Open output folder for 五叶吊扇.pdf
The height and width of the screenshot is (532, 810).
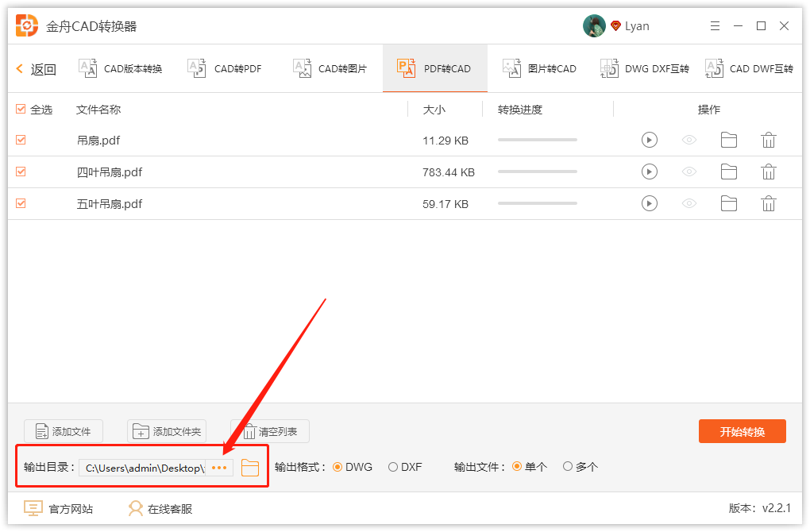[x=728, y=203]
